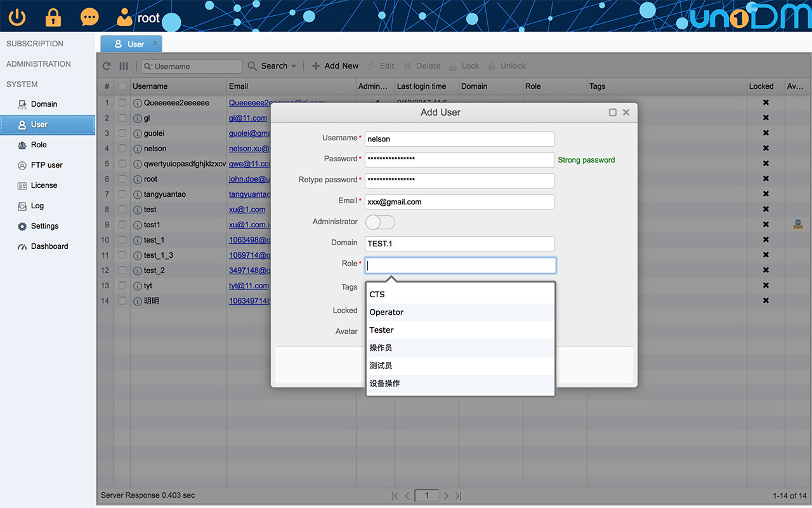Click the power logout icon
The image size is (812, 508).
pyautogui.click(x=17, y=17)
